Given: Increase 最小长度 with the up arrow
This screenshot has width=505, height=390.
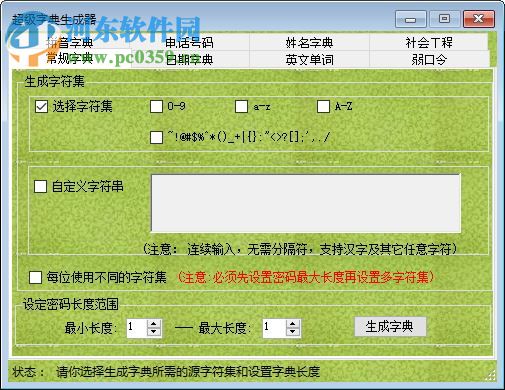Looking at the screenshot, I should pos(154,324).
